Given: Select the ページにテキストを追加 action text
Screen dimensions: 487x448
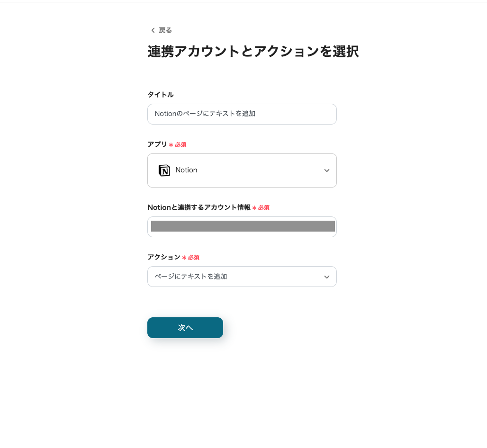Looking at the screenshot, I should tap(191, 277).
